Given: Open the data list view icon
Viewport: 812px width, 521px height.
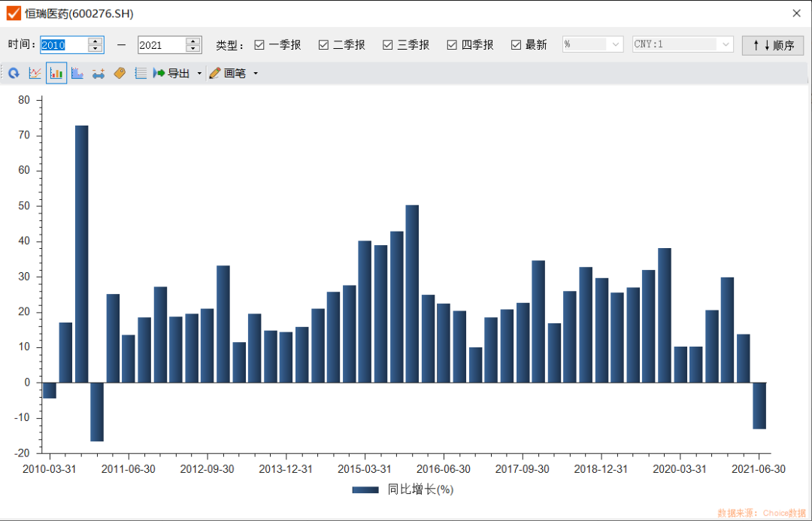Looking at the screenshot, I should coord(141,73).
